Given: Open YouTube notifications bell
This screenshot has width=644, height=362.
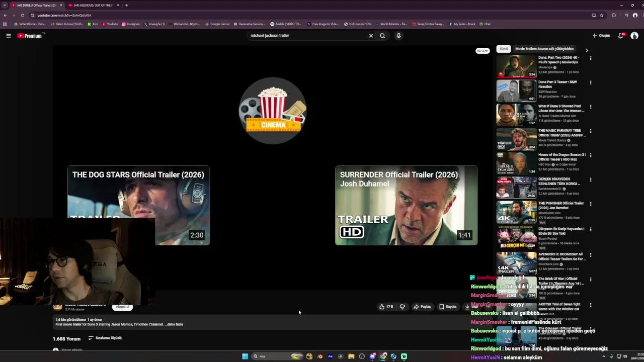Looking at the screenshot, I should tap(621, 36).
